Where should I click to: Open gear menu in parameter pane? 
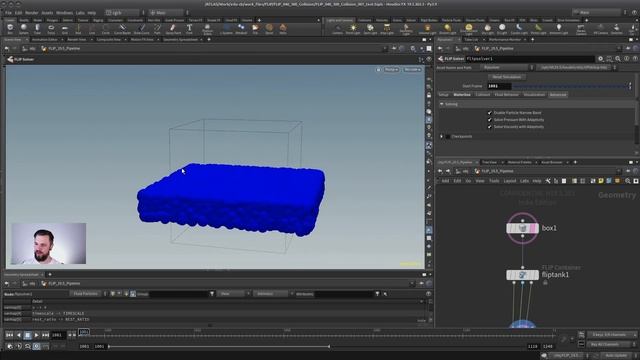click(x=600, y=59)
